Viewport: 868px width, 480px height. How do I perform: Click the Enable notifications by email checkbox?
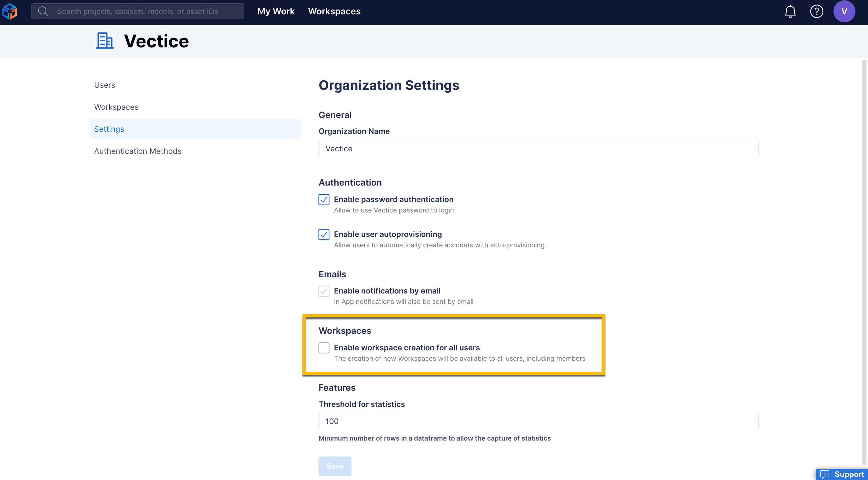tap(324, 291)
